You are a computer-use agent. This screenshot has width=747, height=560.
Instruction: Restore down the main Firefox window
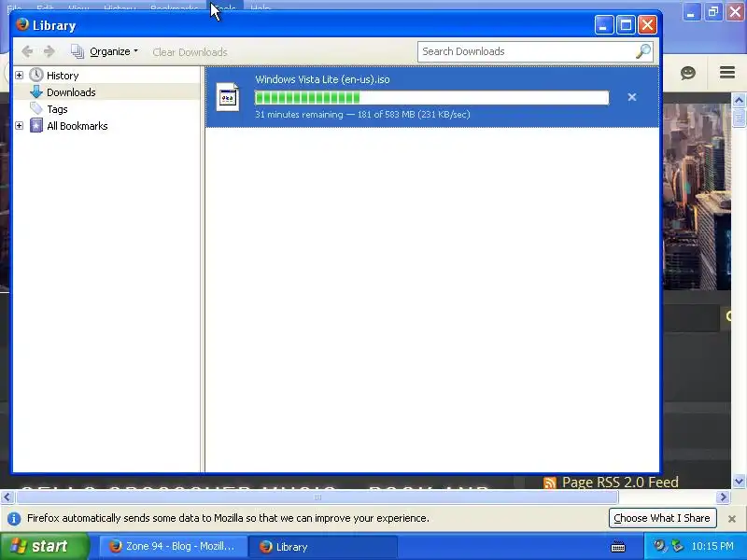(x=713, y=11)
